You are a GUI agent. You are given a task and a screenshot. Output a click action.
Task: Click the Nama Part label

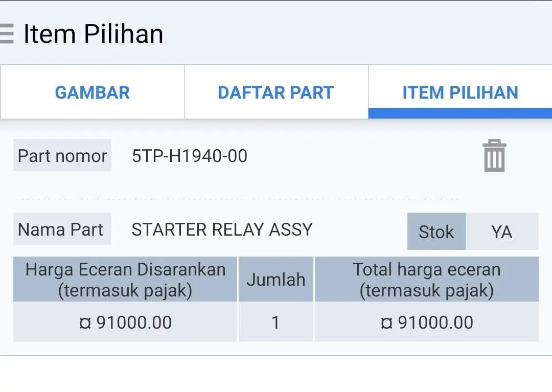click(x=62, y=229)
